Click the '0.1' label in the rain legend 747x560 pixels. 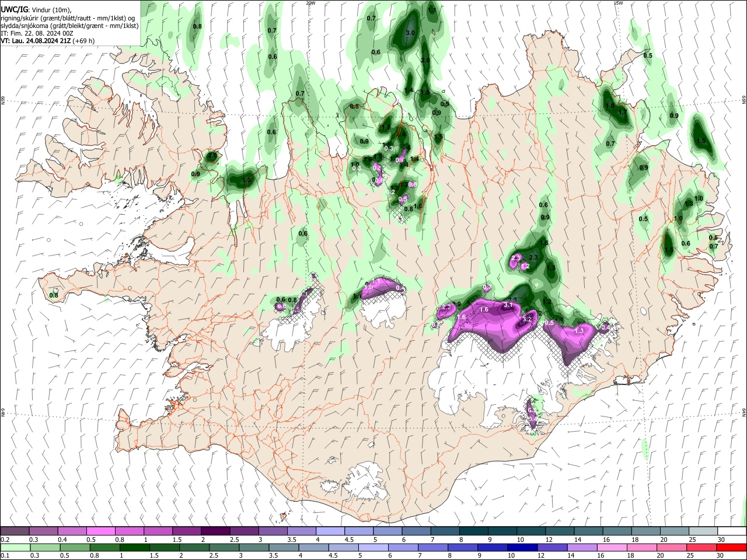pos(5,556)
